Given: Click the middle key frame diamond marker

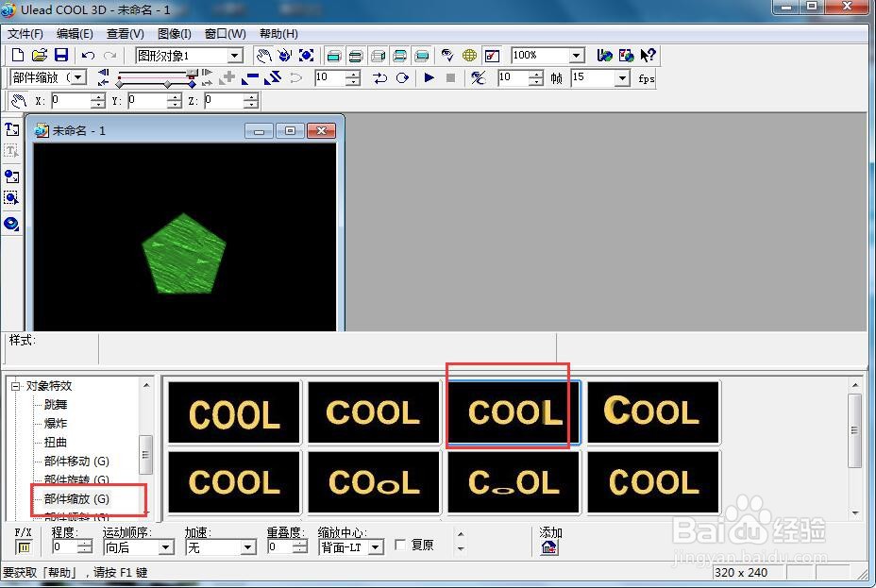Looking at the screenshot, I should [167, 84].
